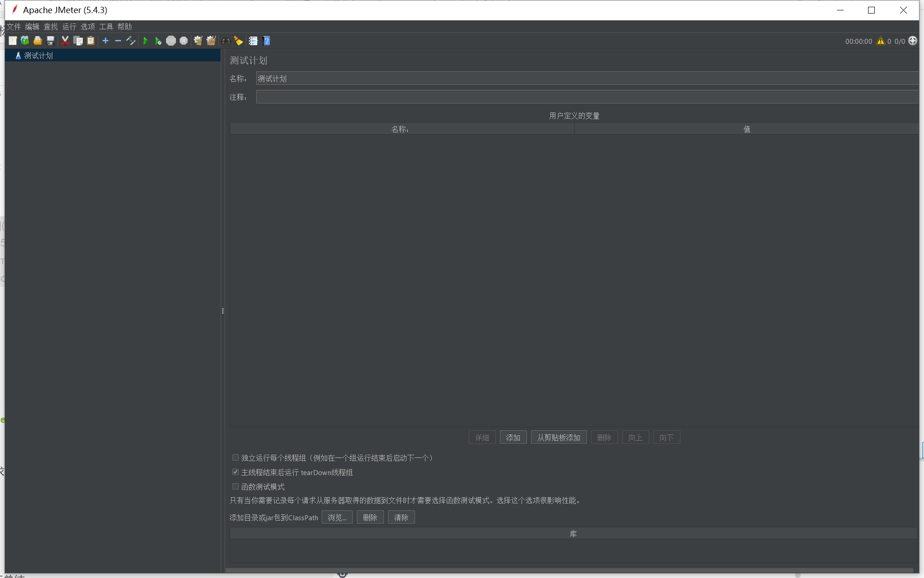This screenshot has height=578, width=924.
Task: Click 删除 button under variables table
Action: coord(604,437)
